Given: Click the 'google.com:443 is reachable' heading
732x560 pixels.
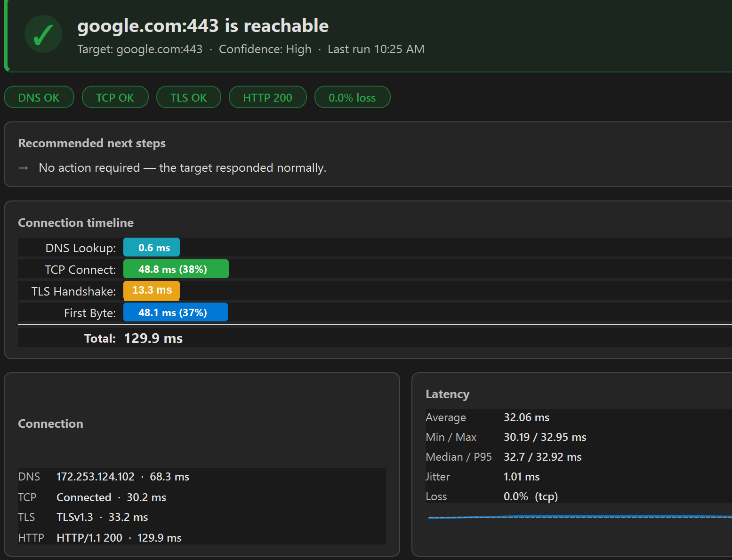Looking at the screenshot, I should tap(203, 26).
